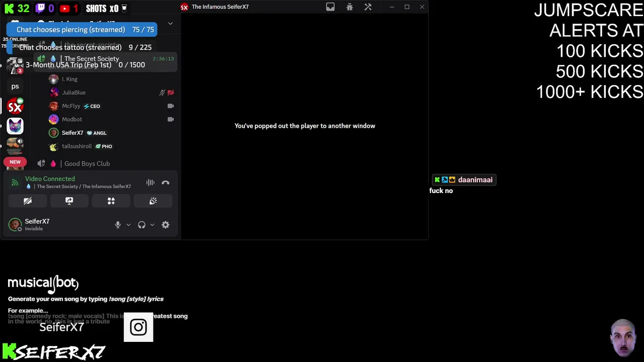Image resolution: width=644 pixels, height=362 pixels.
Task: Click Chat chooses piercing goal bar
Action: click(82, 30)
